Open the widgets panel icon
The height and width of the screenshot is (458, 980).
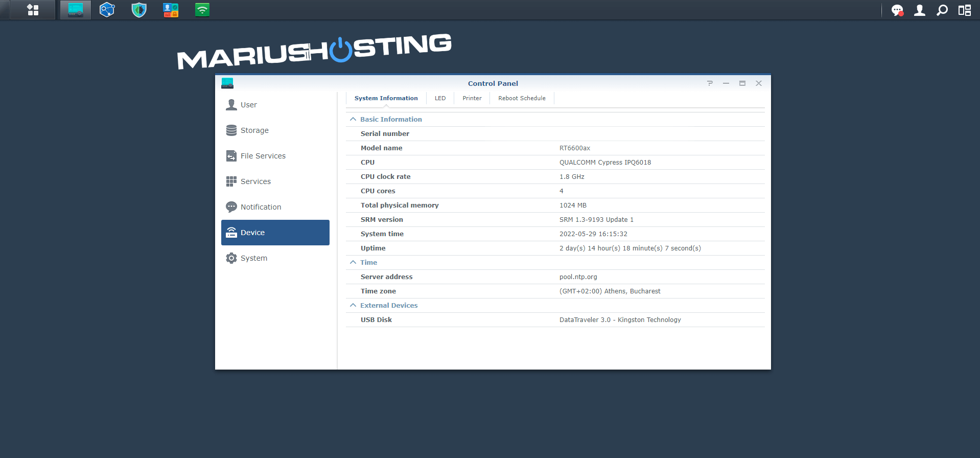pyautogui.click(x=965, y=10)
